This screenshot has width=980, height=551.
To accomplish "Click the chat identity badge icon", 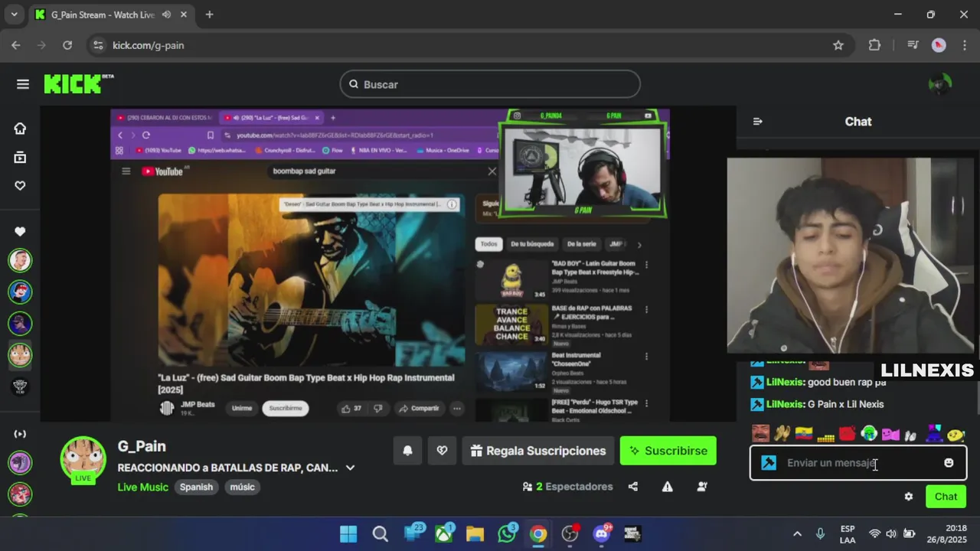I will [769, 463].
